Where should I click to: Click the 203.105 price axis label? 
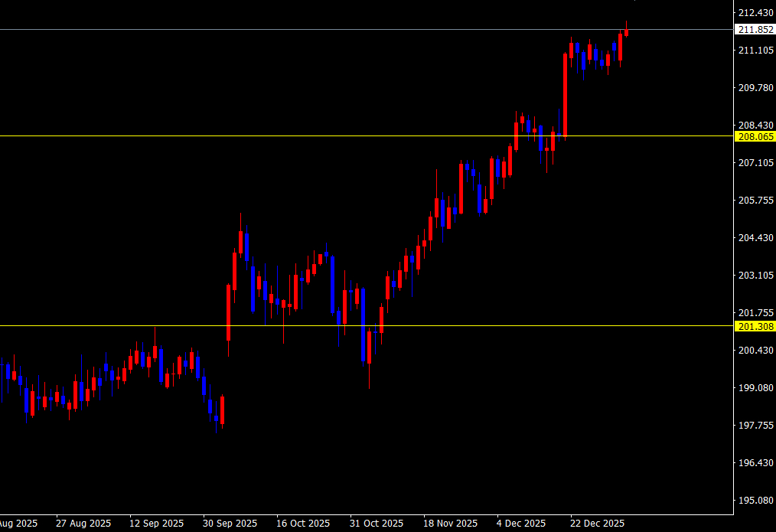[x=755, y=275]
